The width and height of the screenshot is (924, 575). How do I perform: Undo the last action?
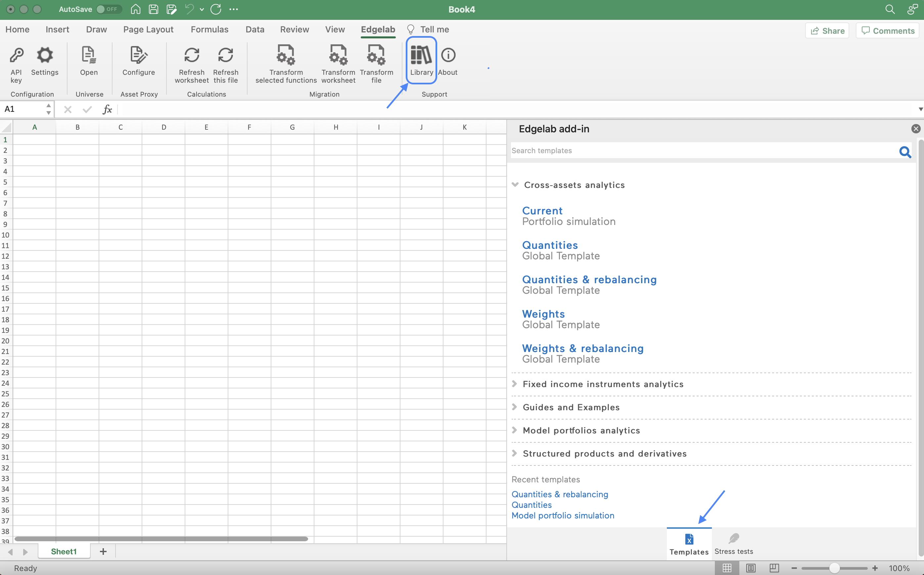189,9
